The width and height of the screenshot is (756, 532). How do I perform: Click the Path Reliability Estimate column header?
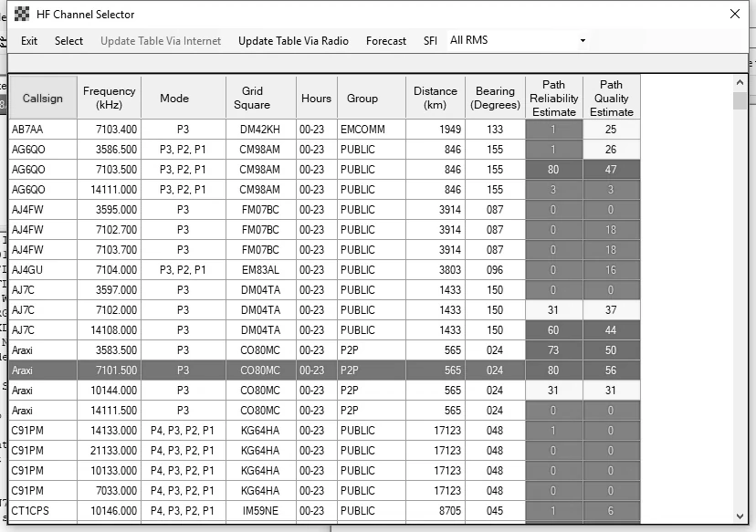(x=554, y=98)
